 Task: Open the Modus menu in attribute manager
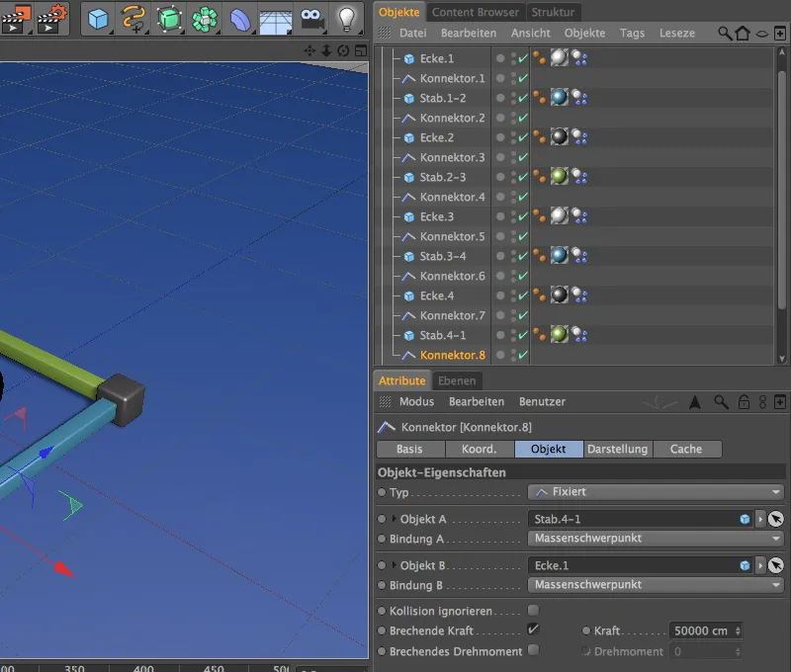click(416, 402)
